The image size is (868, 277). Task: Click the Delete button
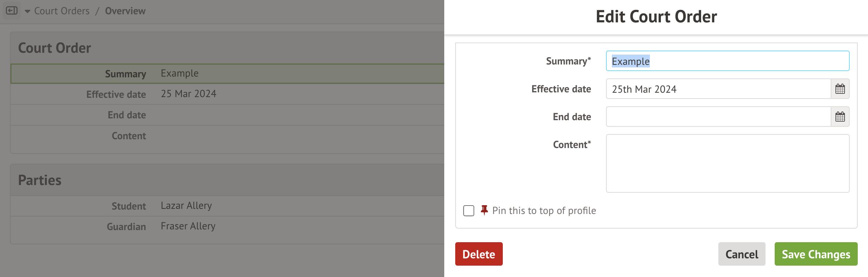pos(479,254)
